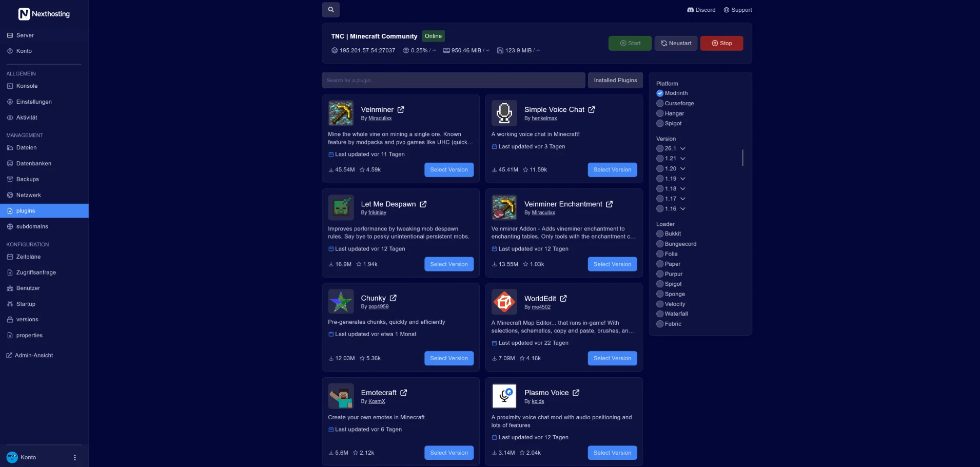The height and width of the screenshot is (467, 980).
Task: Open Installed Plugins list
Action: pos(615,80)
